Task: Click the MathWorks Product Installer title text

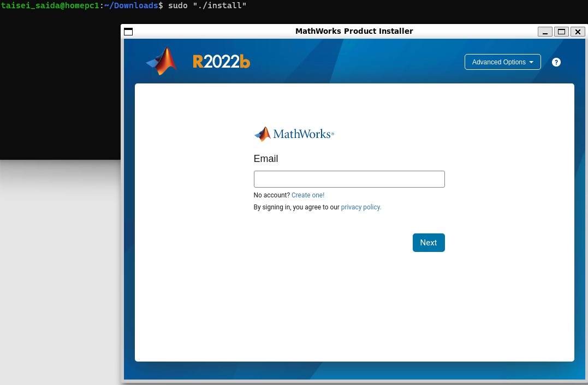Action: (354, 31)
